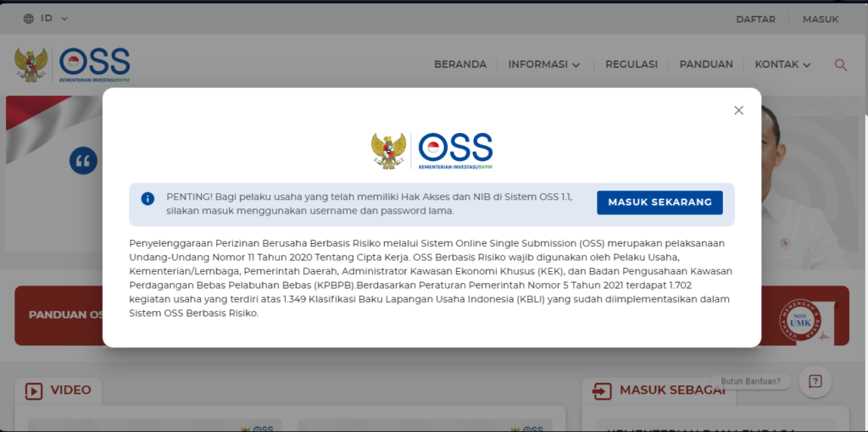Open the MASUK SEBAGAI tab
868x432 pixels.
[659, 390]
